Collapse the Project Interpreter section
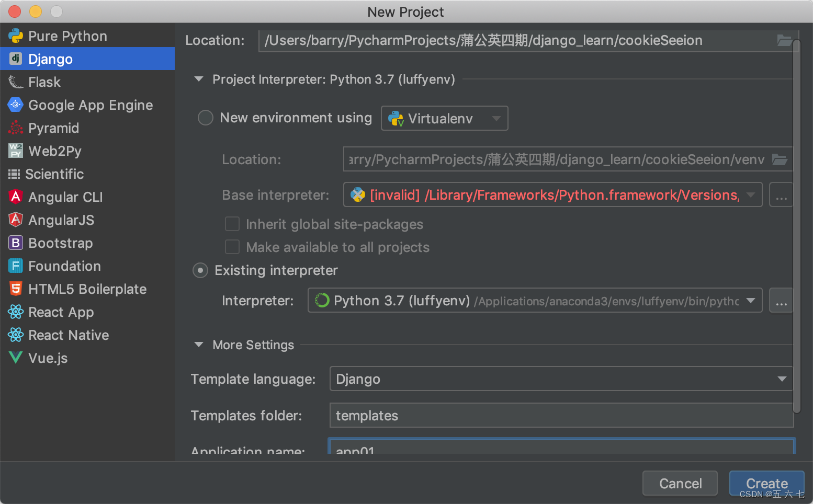The image size is (813, 504). point(199,79)
